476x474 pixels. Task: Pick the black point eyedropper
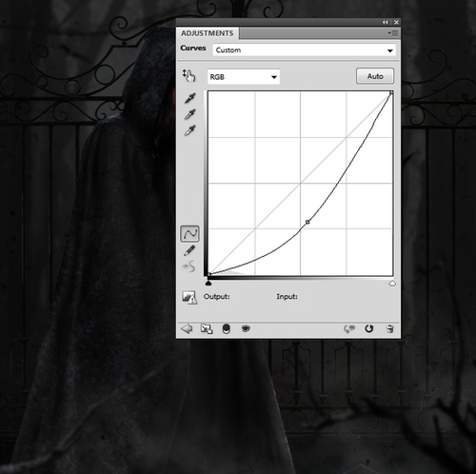[x=190, y=98]
